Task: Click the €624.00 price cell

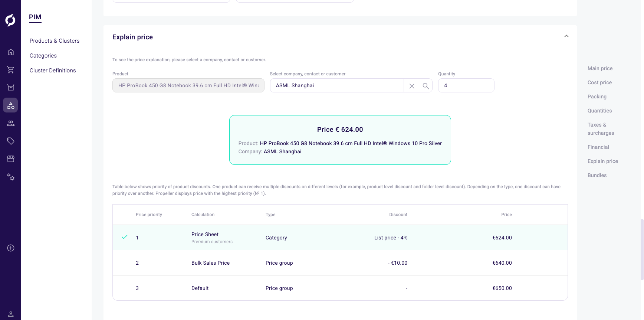Action: (502, 238)
